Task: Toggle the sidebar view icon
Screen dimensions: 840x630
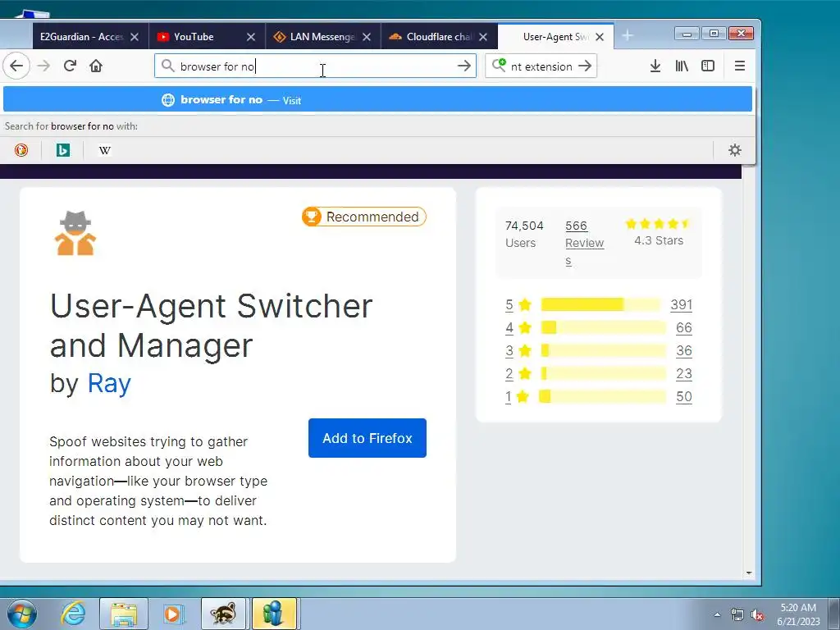Action: click(708, 66)
